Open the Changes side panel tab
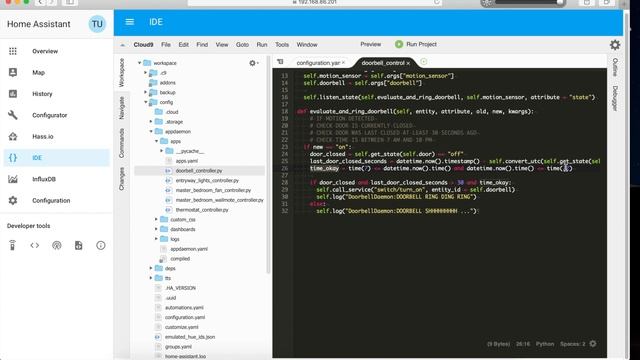Image resolution: width=640 pixels, height=360 pixels. tap(121, 179)
